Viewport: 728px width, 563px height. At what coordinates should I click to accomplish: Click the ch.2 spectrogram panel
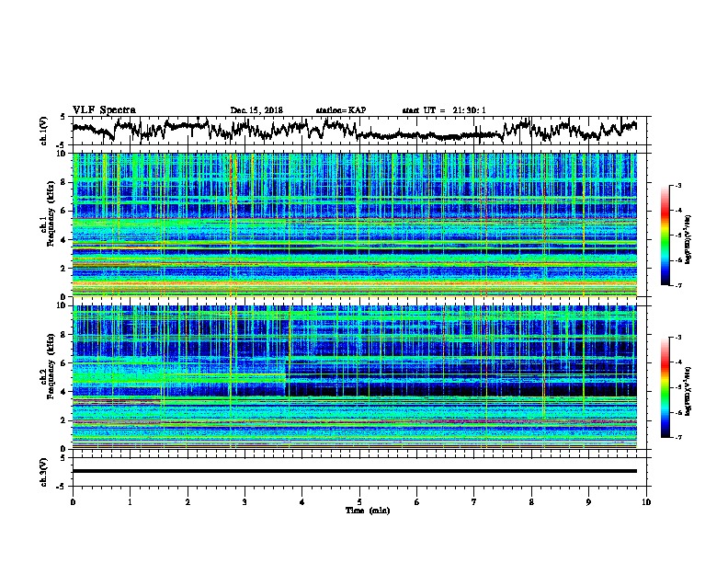click(x=354, y=377)
